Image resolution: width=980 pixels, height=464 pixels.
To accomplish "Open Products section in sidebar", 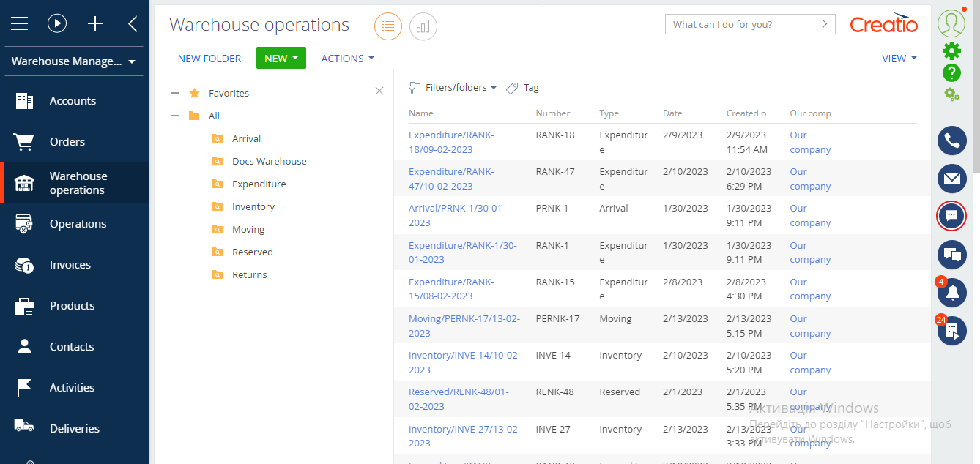I will click(72, 306).
